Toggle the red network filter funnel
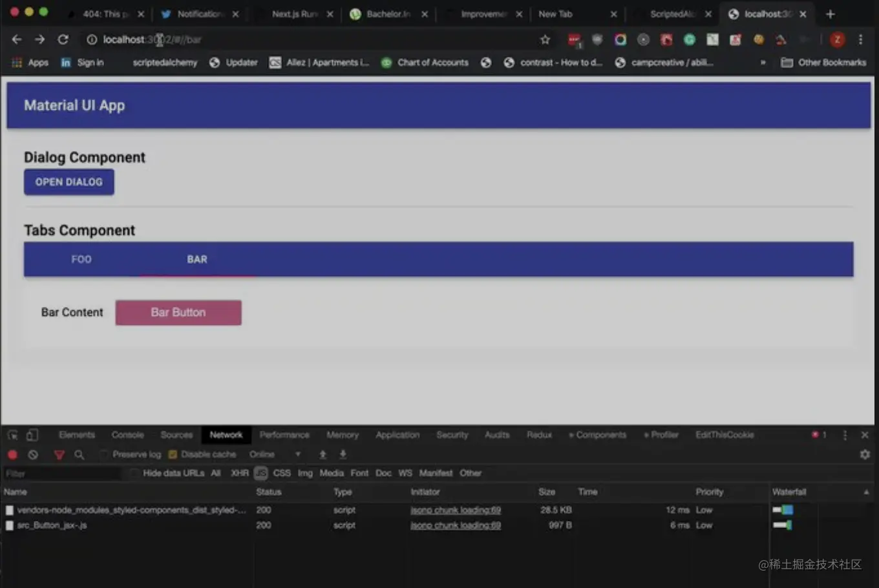This screenshot has height=588, width=879. pyautogui.click(x=59, y=455)
